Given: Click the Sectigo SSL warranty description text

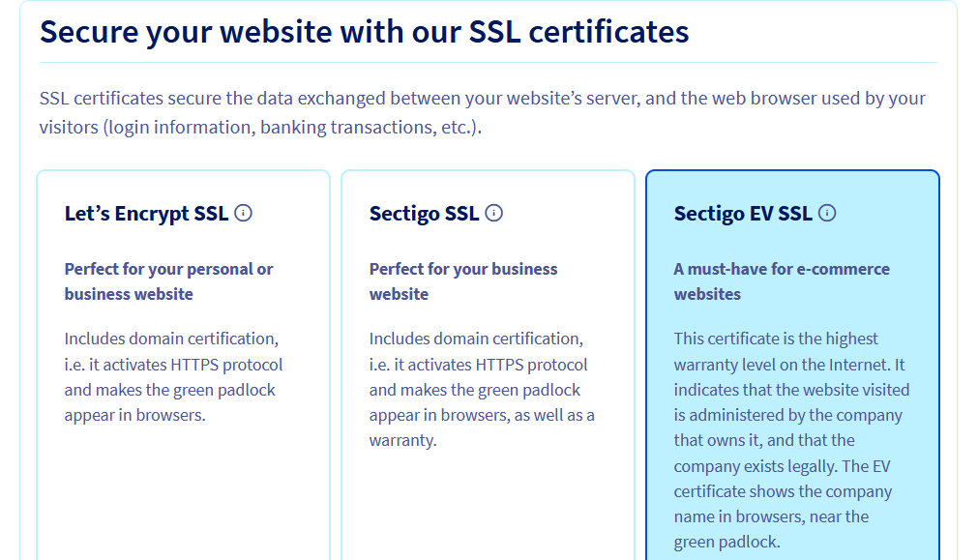Looking at the screenshot, I should 481,389.
